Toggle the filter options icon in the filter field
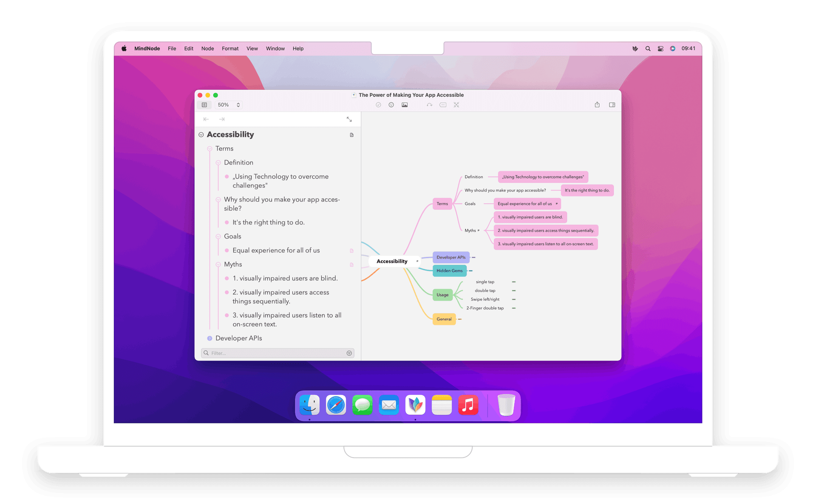 tap(348, 353)
